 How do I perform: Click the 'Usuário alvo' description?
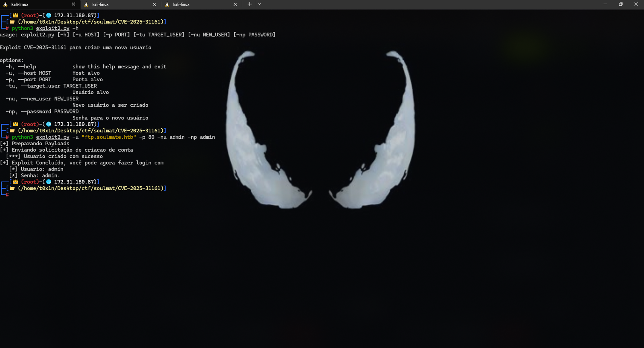91,93
